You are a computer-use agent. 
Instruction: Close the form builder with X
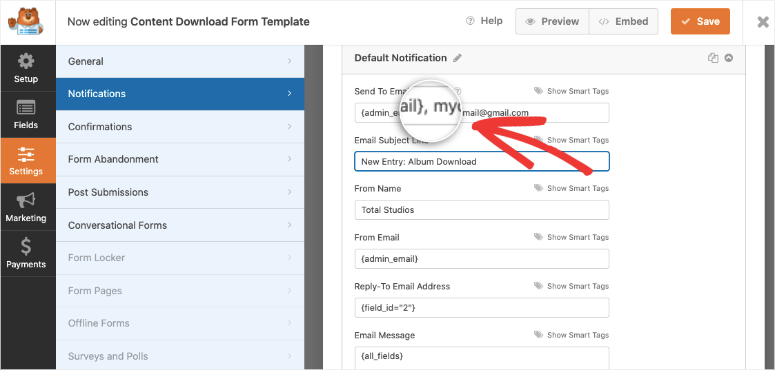coord(763,22)
